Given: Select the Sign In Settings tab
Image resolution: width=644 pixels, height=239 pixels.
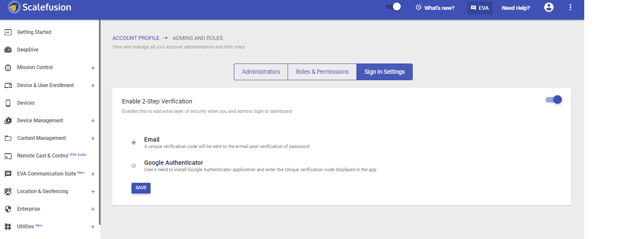Looking at the screenshot, I should click(384, 72).
